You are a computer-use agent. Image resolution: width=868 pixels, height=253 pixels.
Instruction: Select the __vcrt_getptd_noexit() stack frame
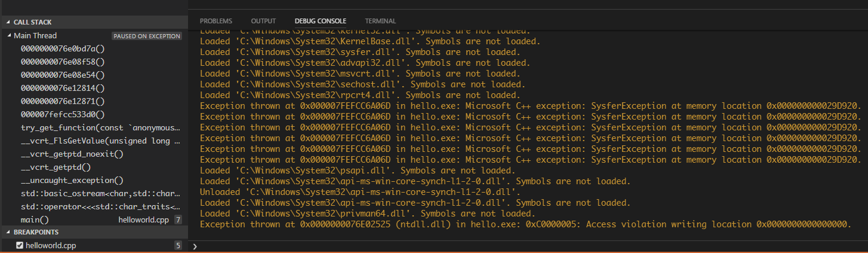tap(72, 154)
